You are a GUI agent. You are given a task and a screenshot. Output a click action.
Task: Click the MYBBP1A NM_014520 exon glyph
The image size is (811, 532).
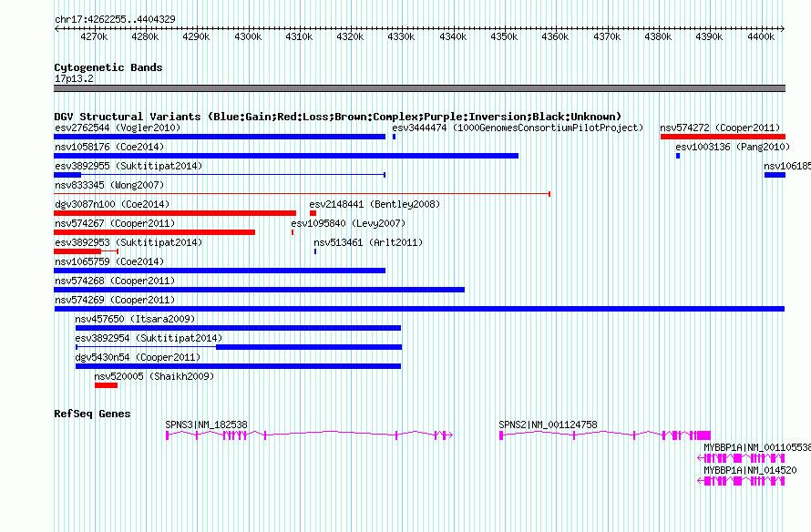(741, 481)
